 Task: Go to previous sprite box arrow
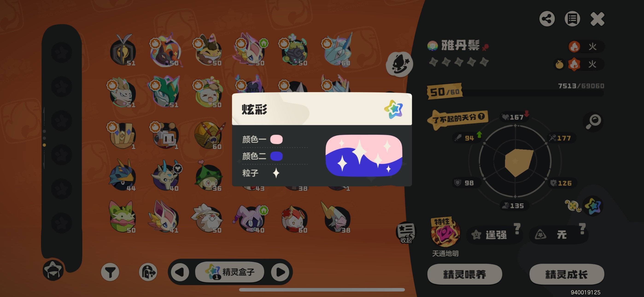pyautogui.click(x=180, y=272)
